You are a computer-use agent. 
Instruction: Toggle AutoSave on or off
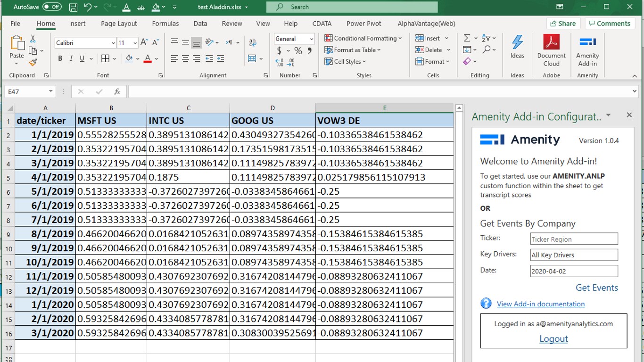point(51,7)
